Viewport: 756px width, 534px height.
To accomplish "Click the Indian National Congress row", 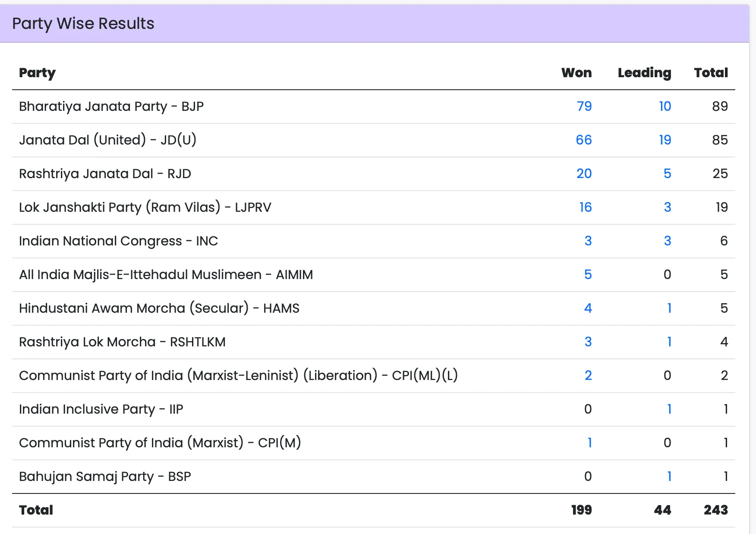I will click(118, 241).
